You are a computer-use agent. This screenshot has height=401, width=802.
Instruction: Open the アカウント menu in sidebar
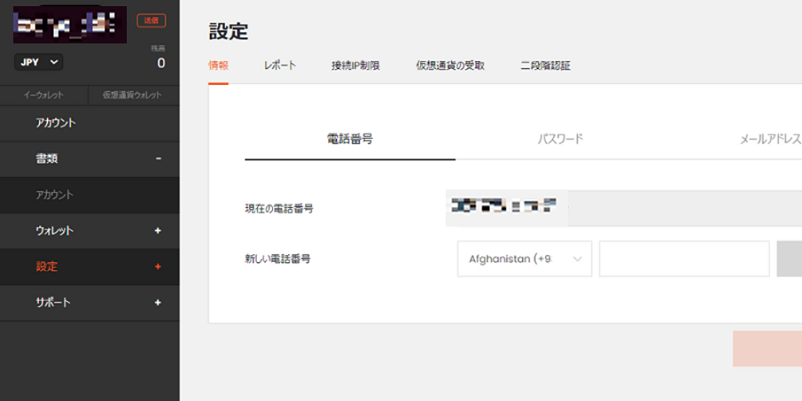point(90,123)
